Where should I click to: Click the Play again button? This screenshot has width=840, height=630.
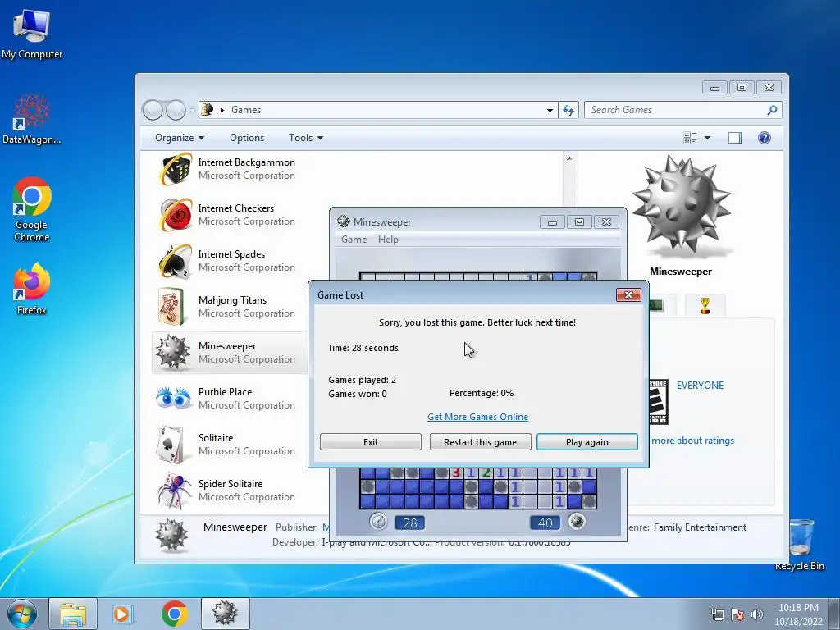(x=587, y=442)
